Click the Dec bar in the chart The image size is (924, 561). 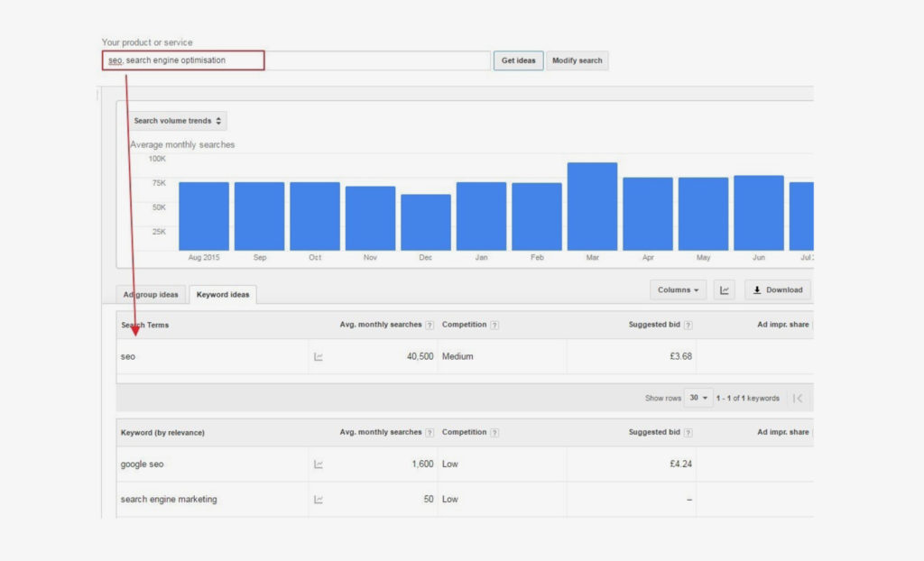click(x=426, y=223)
